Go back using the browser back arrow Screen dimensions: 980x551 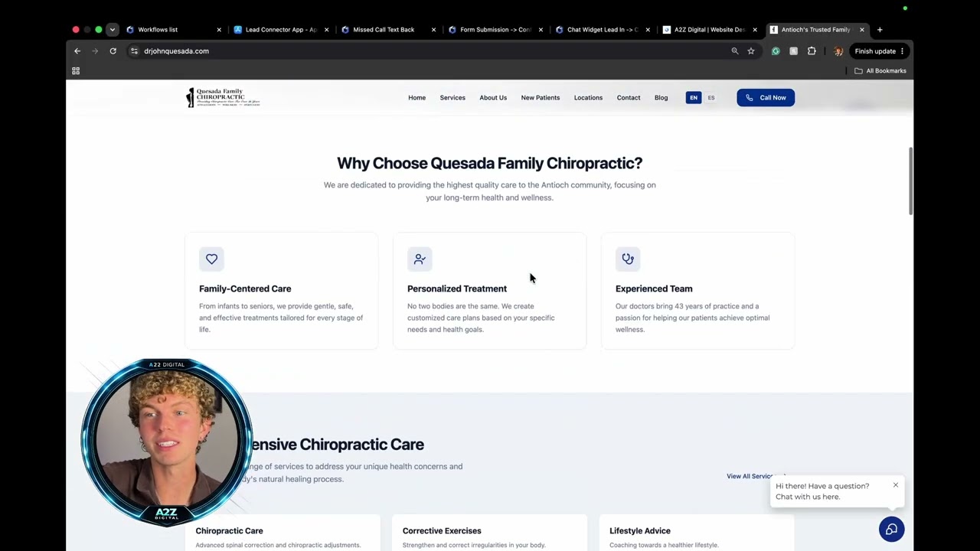point(77,51)
